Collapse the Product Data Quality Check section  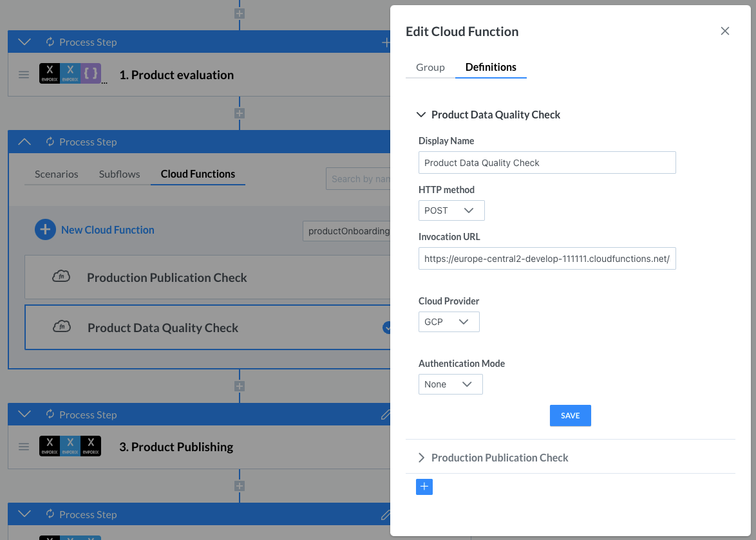coord(421,115)
